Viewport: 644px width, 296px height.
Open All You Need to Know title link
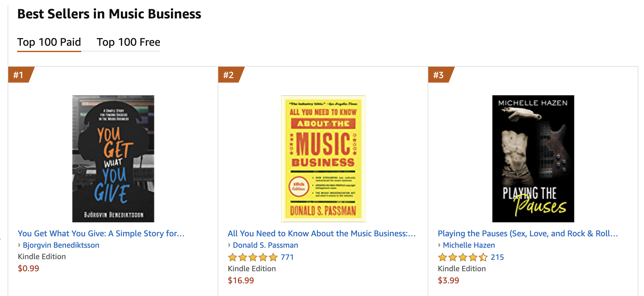[322, 233]
